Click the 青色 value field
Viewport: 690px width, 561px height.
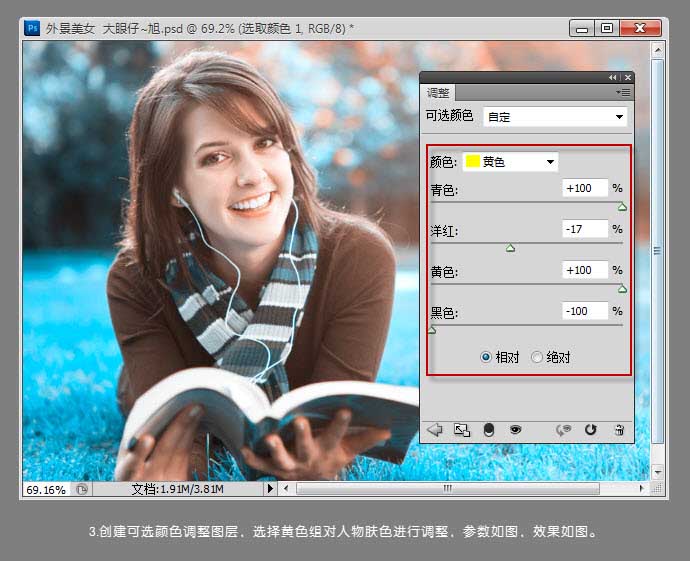point(585,188)
